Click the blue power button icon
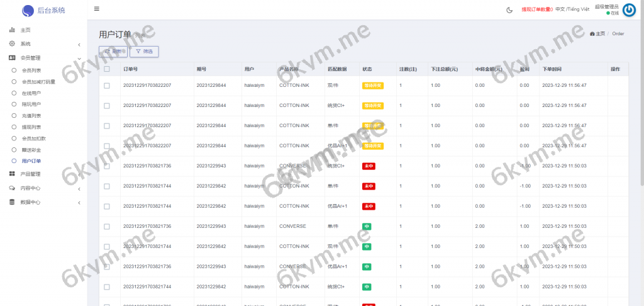This screenshot has width=644, height=306. coord(629,9)
